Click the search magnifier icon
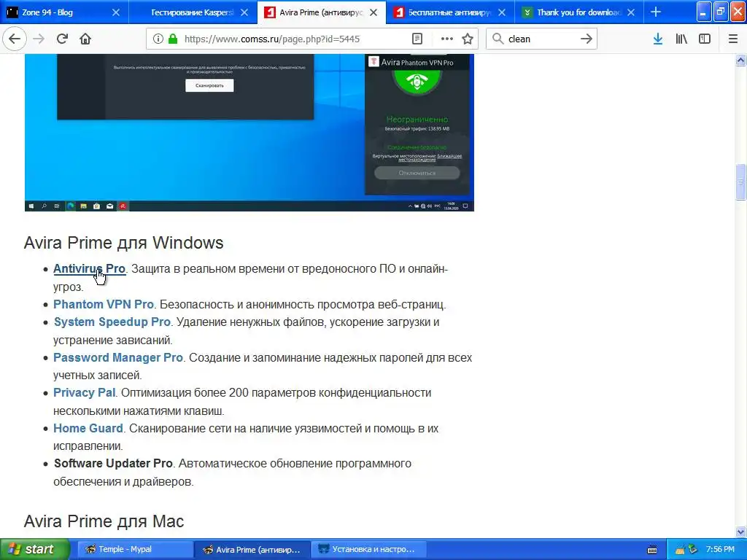This screenshot has width=747, height=560. tap(498, 39)
